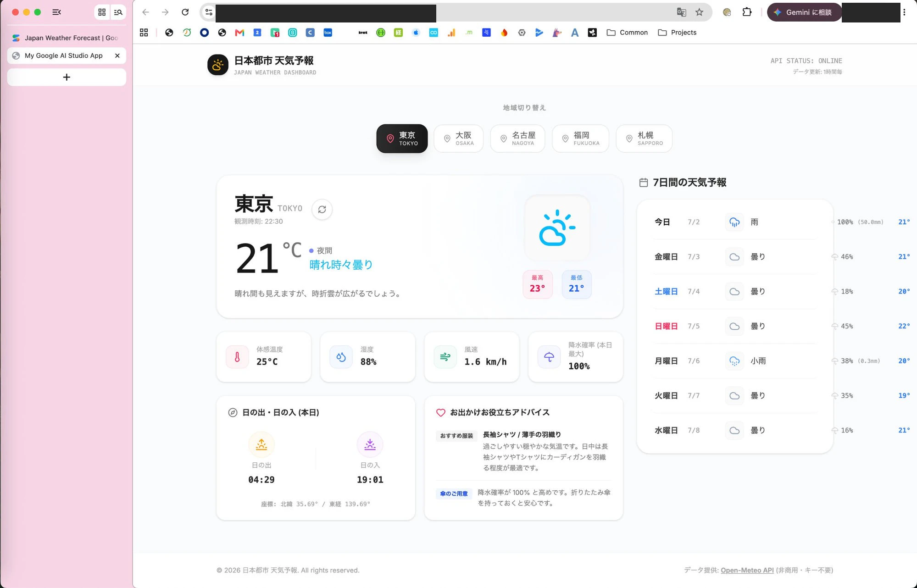Click the sunset icon above 日の入
The width and height of the screenshot is (917, 588).
370,444
